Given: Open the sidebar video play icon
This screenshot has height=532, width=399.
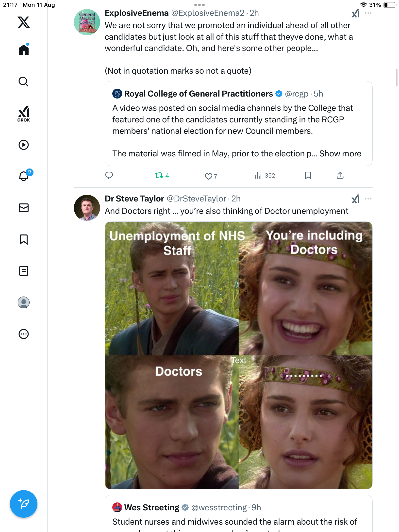Looking at the screenshot, I should [24, 145].
